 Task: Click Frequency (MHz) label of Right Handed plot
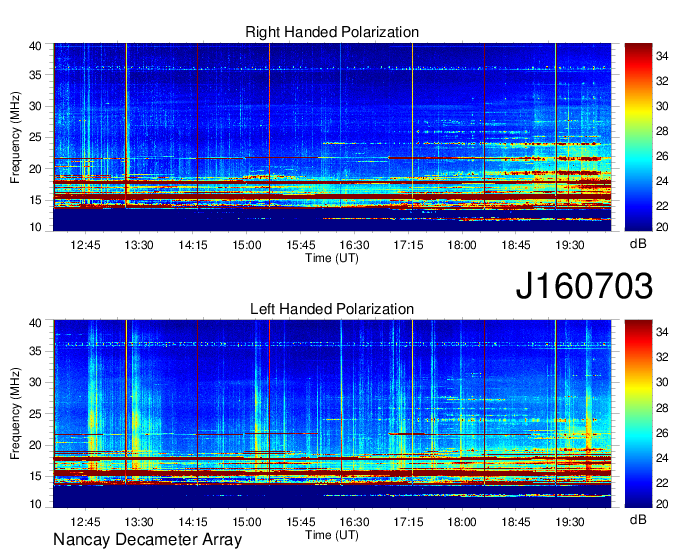click(15, 137)
